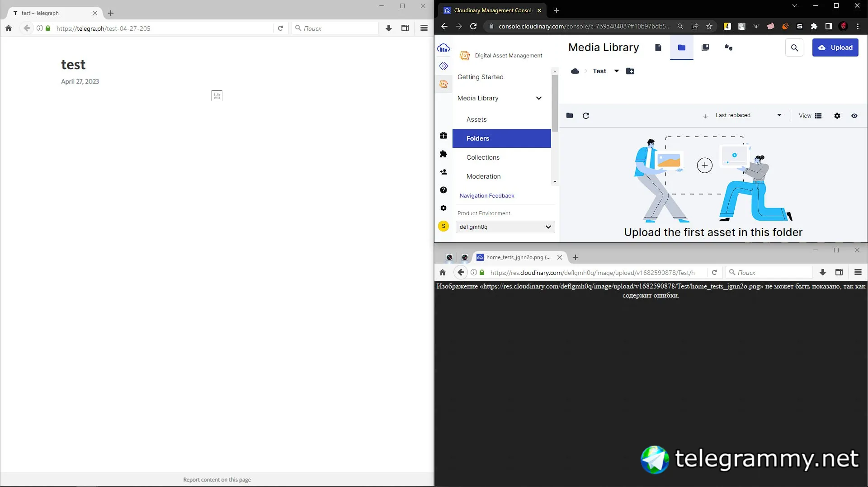Reload the res.cloudinary.com image page
868x487 pixels.
[715, 273]
